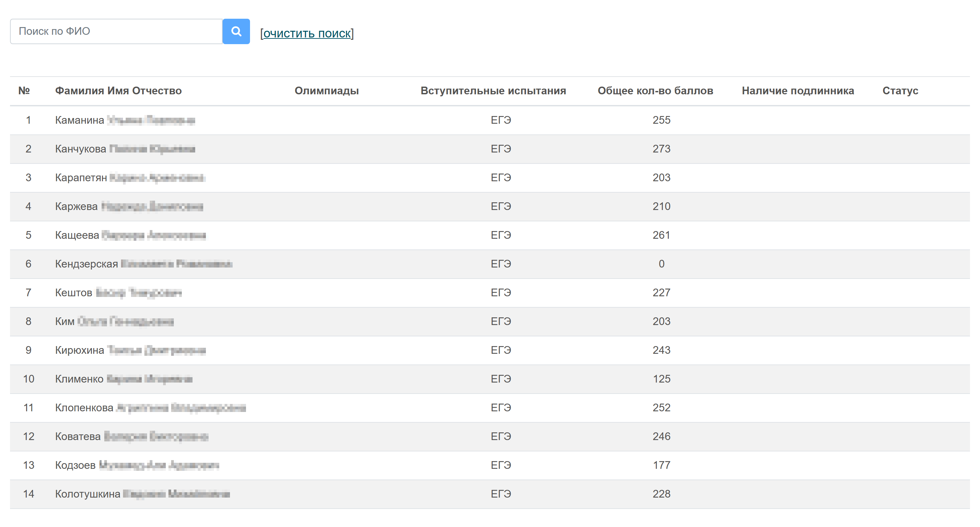980x527 pixels.
Task: Click the blue magnifier search button
Action: point(236,31)
